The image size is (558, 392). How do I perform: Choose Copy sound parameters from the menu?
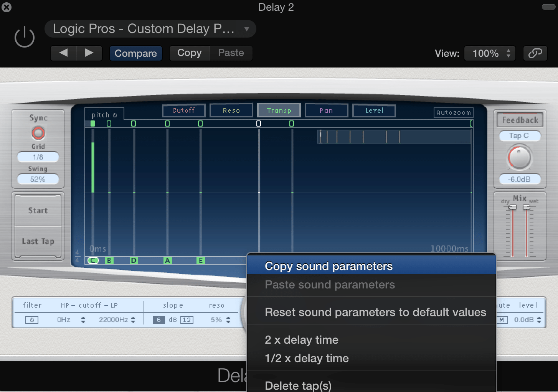[329, 266]
